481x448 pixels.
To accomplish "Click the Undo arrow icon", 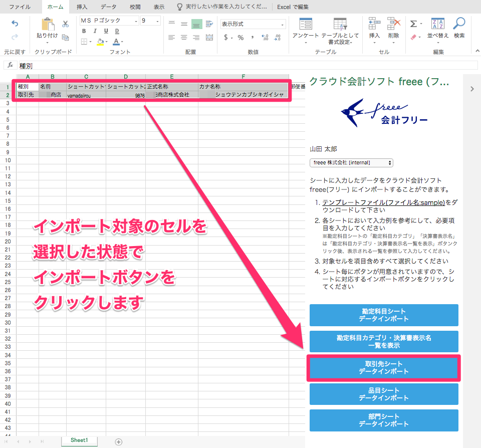I will point(15,24).
